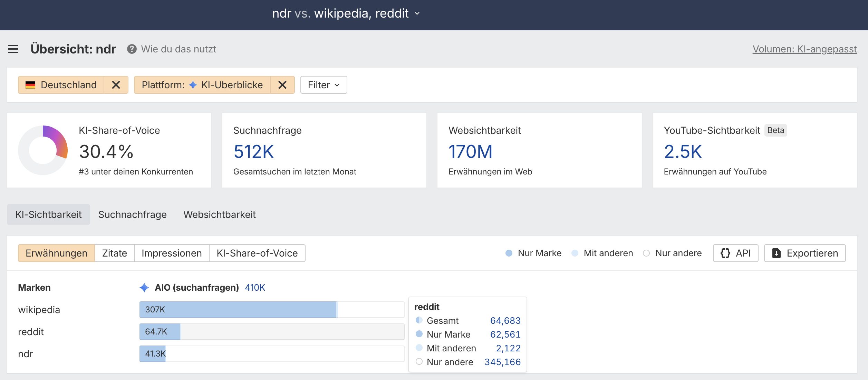This screenshot has height=380, width=868.
Task: Click the wikipedia brand label
Action: [x=39, y=310]
